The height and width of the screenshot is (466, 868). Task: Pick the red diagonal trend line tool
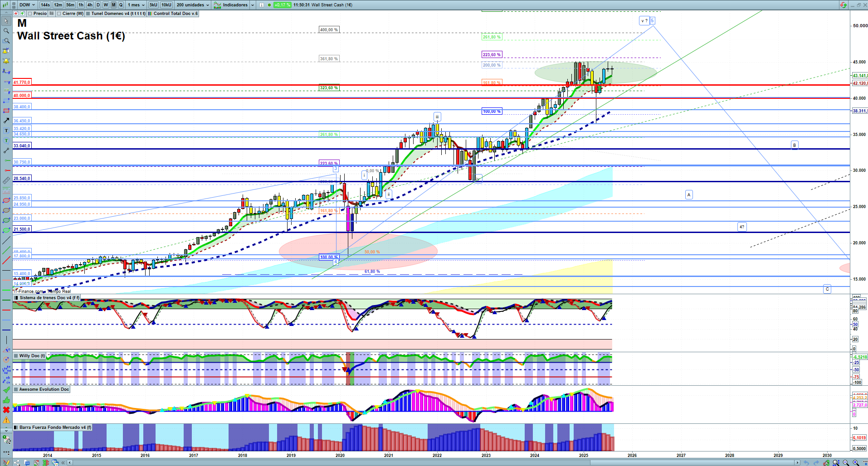point(6,260)
